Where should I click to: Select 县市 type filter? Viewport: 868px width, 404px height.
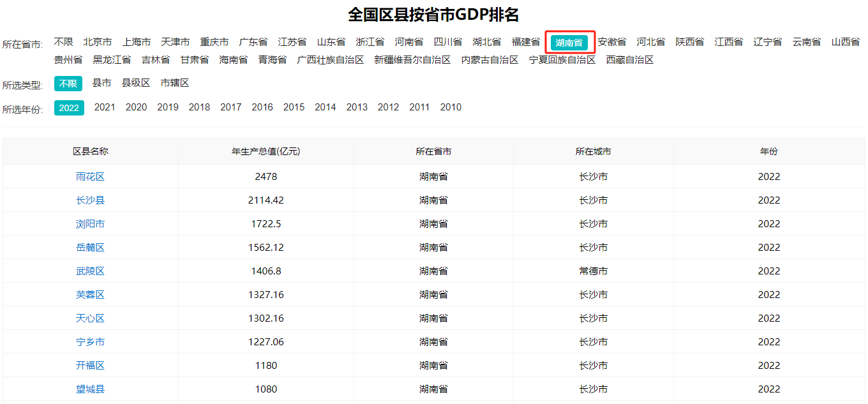click(x=101, y=83)
